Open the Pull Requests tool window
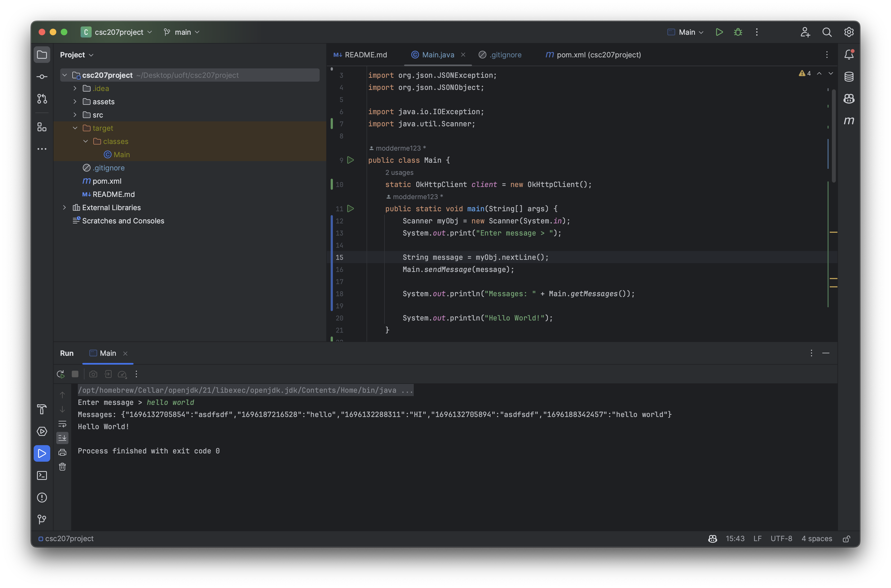 pos(42,99)
